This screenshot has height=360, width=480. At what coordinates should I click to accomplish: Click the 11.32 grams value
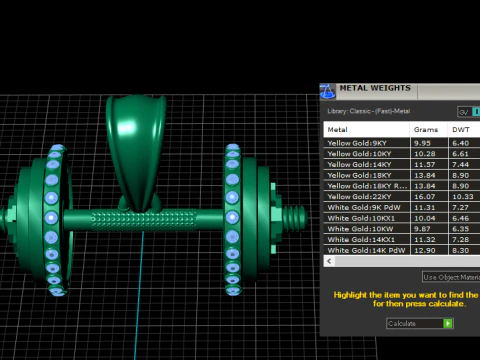coord(425,239)
